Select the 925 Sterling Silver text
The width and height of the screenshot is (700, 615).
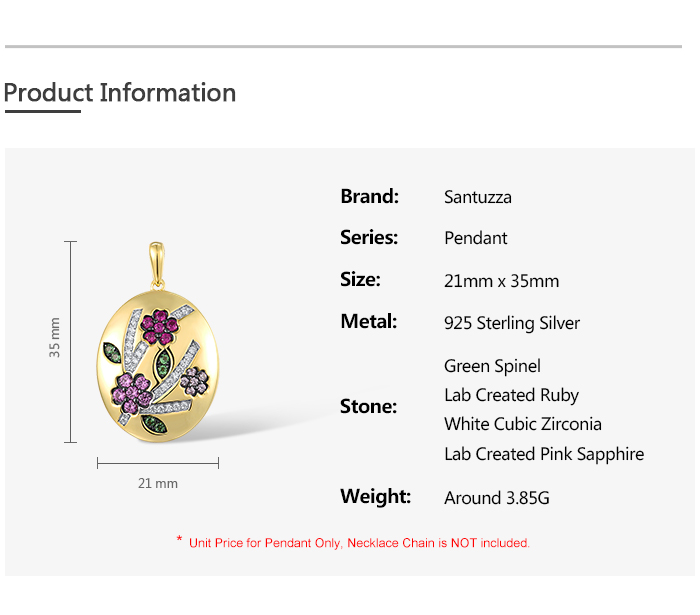point(511,323)
